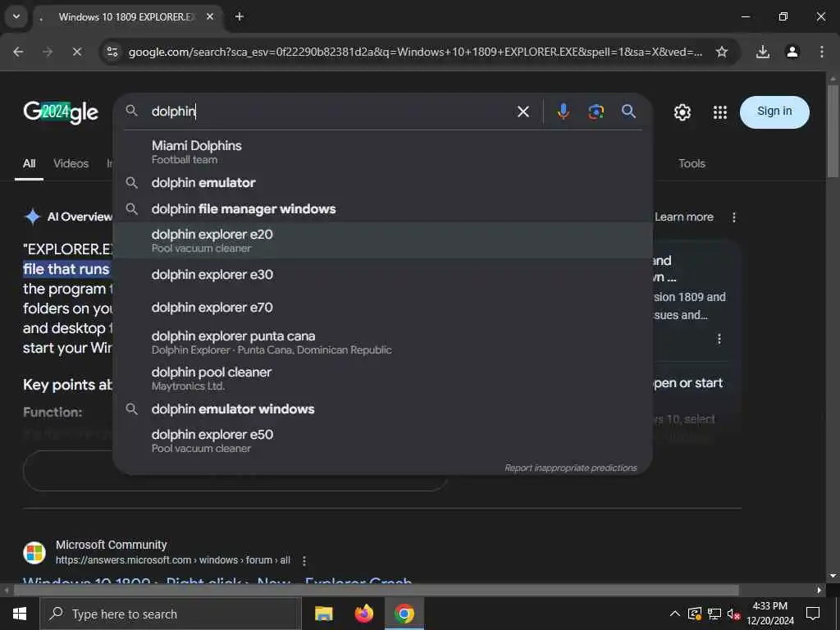840x630 pixels.
Task: Click the Sign in button
Action: tap(774, 112)
